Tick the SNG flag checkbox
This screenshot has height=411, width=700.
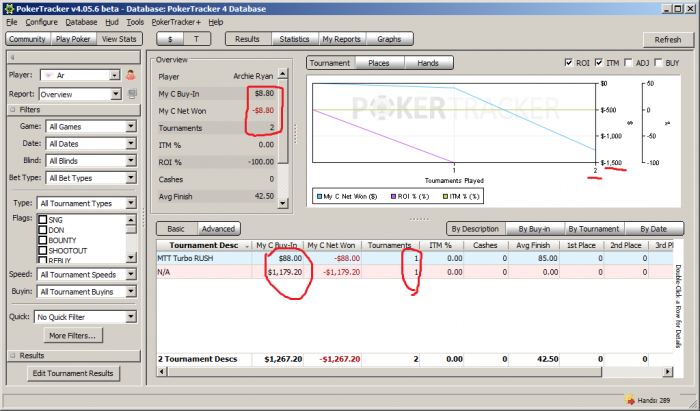pyautogui.click(x=43, y=220)
